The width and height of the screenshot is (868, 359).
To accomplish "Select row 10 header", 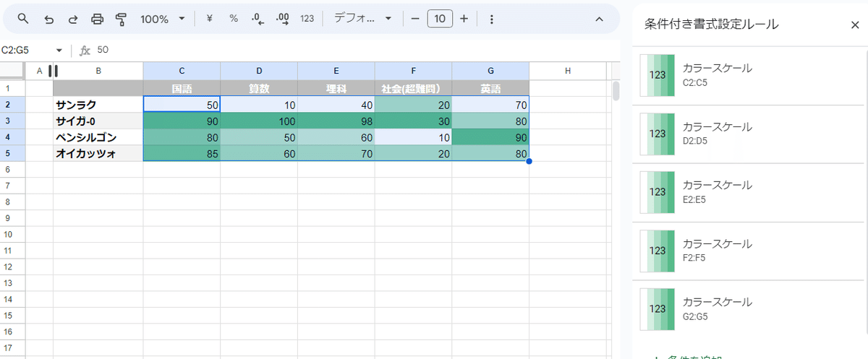I will click(x=12, y=234).
